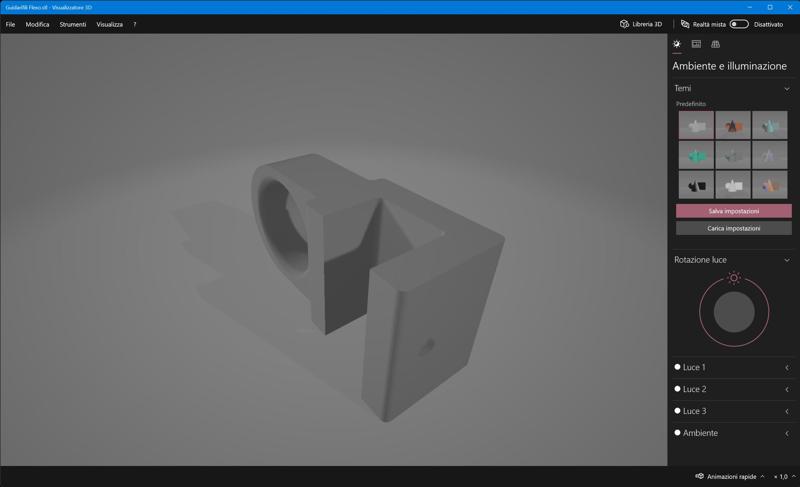Toggle the Realtà mista switch

739,24
